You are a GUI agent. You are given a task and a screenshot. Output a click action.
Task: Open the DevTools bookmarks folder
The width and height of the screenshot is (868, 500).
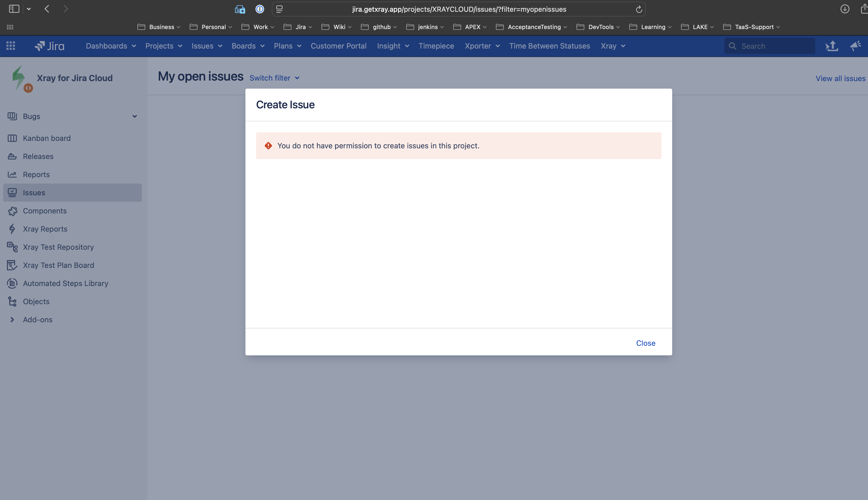tap(598, 27)
